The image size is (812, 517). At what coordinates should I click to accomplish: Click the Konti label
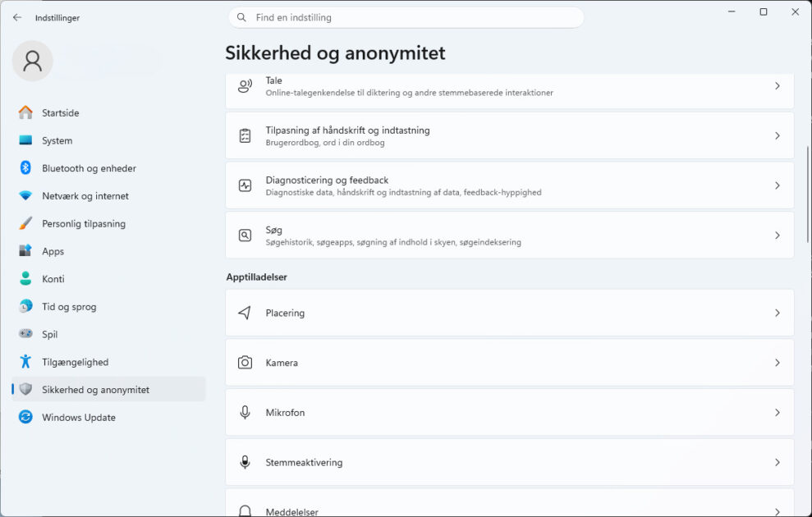[x=53, y=279]
